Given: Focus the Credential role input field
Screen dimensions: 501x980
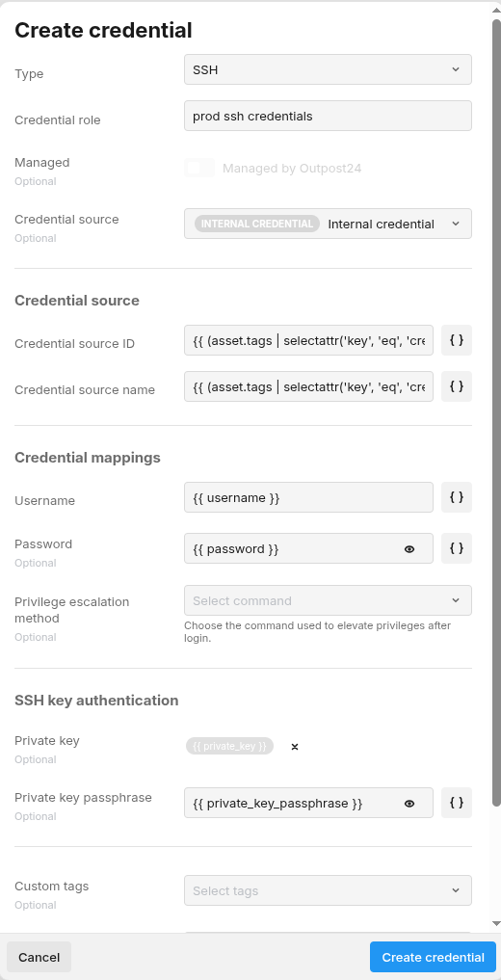Looking at the screenshot, I should (x=328, y=116).
